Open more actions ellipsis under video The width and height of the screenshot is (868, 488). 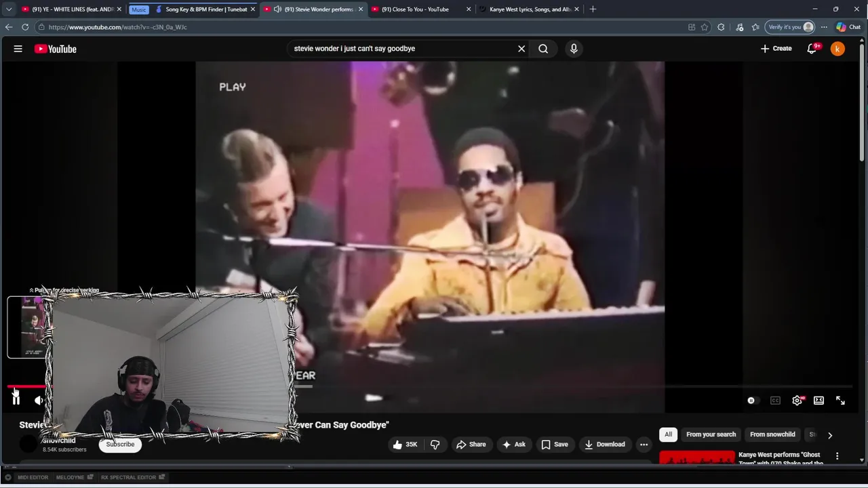point(644,445)
